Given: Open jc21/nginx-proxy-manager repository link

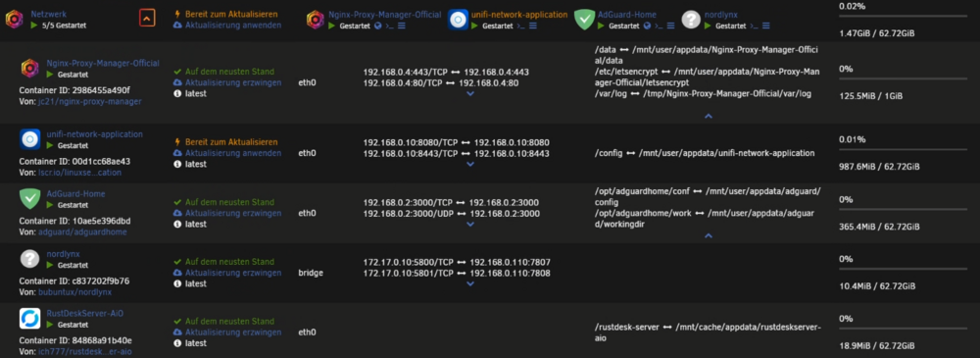Looking at the screenshot, I should (89, 101).
